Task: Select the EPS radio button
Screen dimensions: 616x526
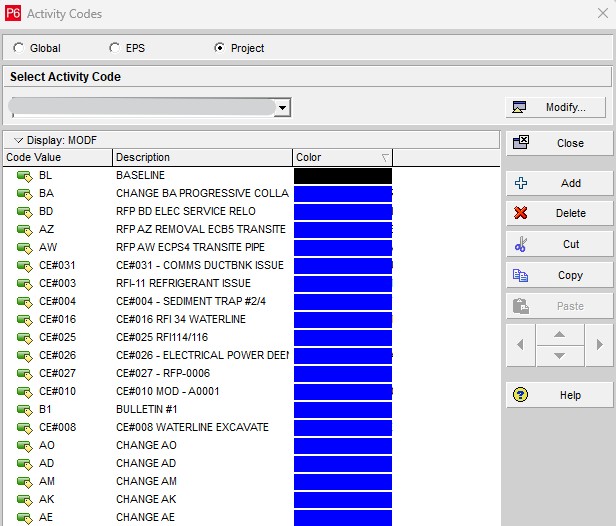Action: 114,48
